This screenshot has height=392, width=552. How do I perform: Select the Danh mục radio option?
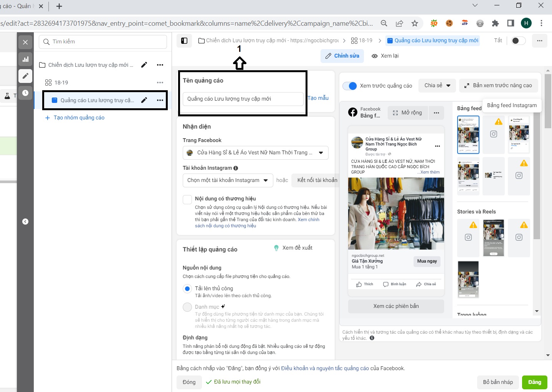click(187, 307)
